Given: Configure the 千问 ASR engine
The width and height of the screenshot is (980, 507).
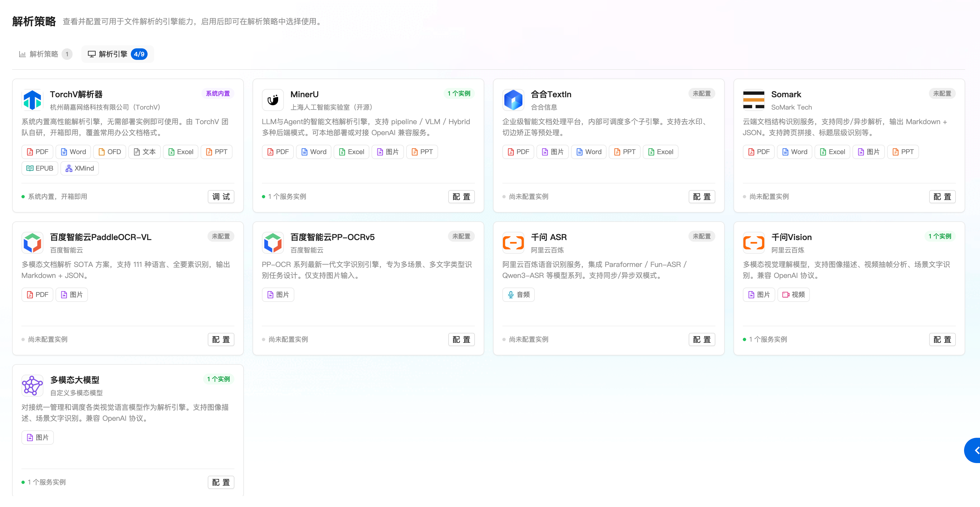Looking at the screenshot, I should [x=702, y=340].
